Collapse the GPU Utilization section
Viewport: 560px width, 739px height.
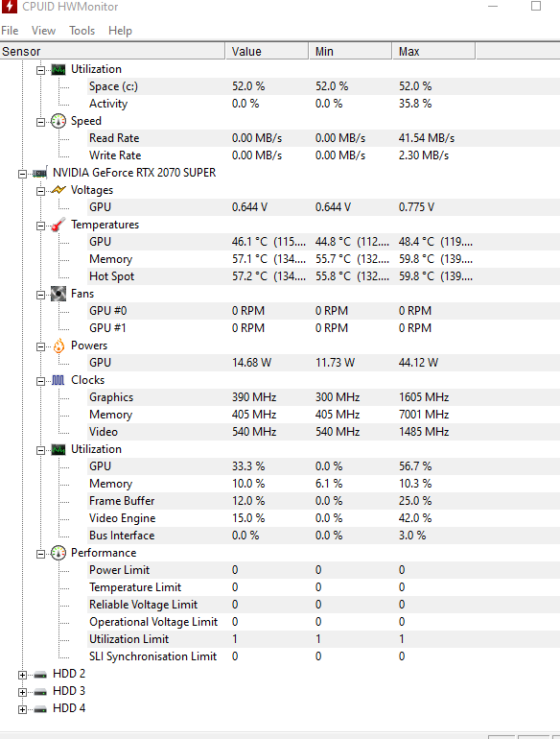[x=40, y=450]
